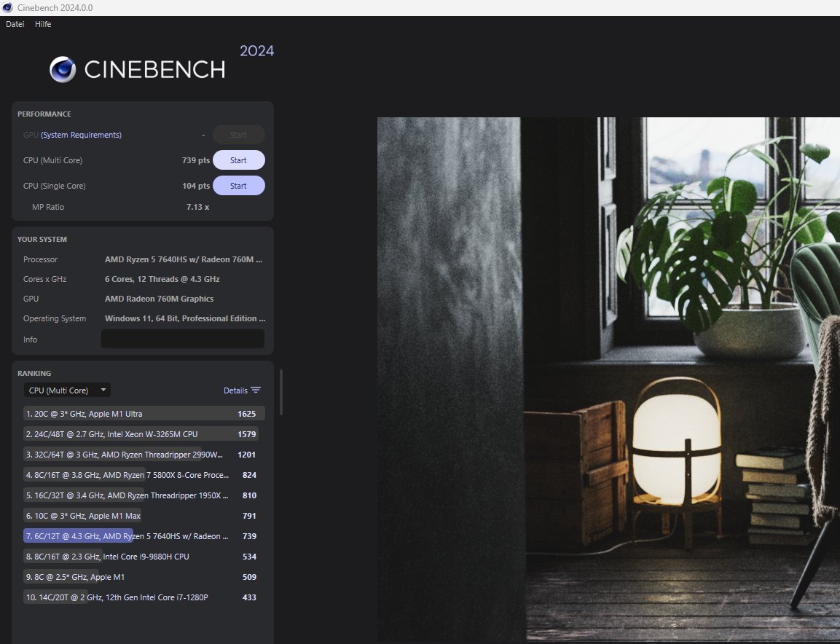This screenshot has height=644, width=840.
Task: Select ranking entry Threadripper 1950X
Action: coord(144,495)
